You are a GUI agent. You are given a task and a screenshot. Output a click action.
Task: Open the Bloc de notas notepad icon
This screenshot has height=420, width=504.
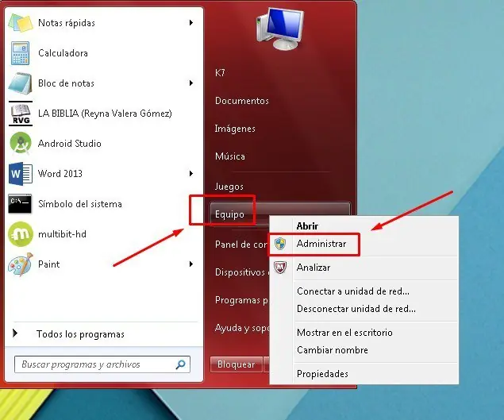pyautogui.click(x=21, y=83)
